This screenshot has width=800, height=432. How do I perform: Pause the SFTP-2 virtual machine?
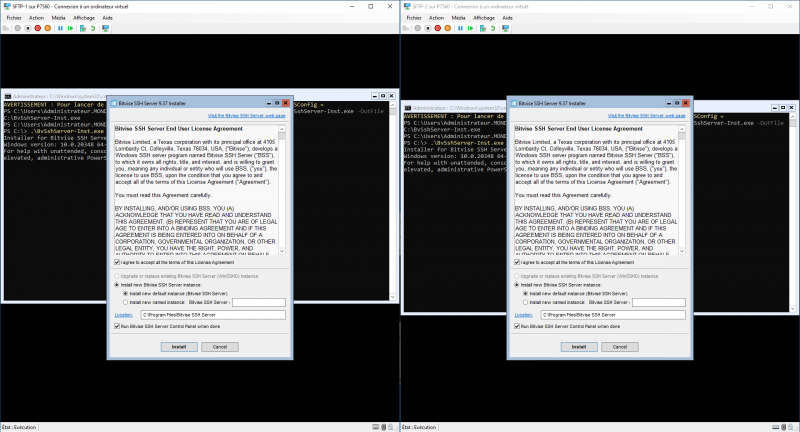tap(460, 28)
